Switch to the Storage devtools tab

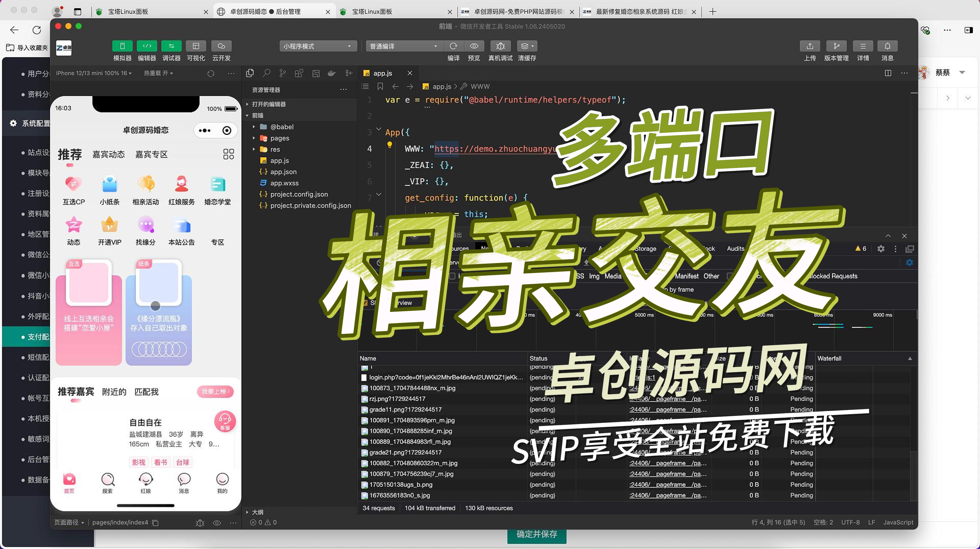(645, 249)
